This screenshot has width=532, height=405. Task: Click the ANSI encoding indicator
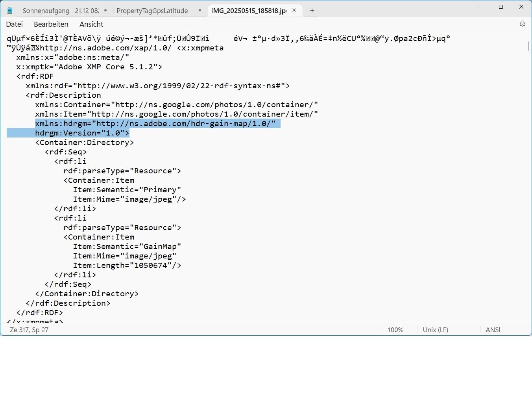[x=493, y=330]
